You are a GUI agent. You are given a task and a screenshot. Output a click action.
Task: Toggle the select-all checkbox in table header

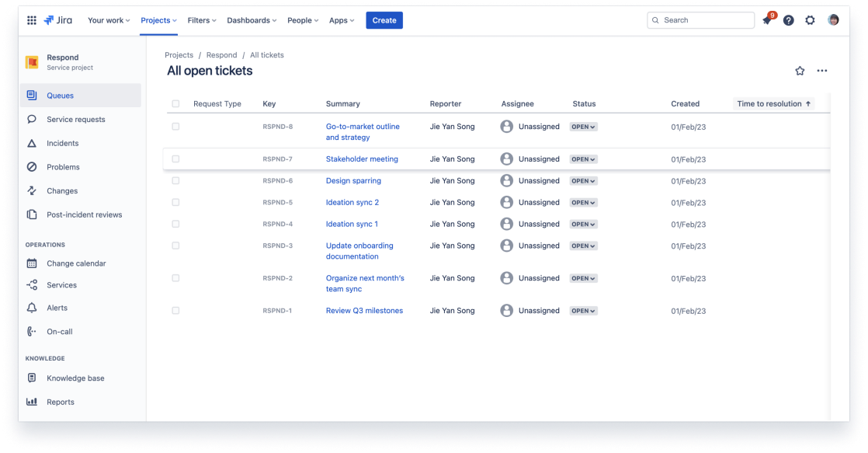pyautogui.click(x=175, y=103)
